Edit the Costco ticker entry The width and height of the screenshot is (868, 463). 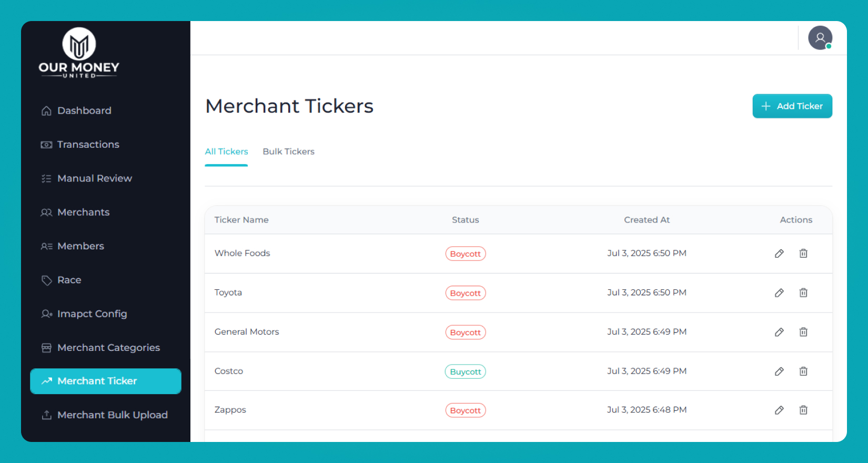779,371
